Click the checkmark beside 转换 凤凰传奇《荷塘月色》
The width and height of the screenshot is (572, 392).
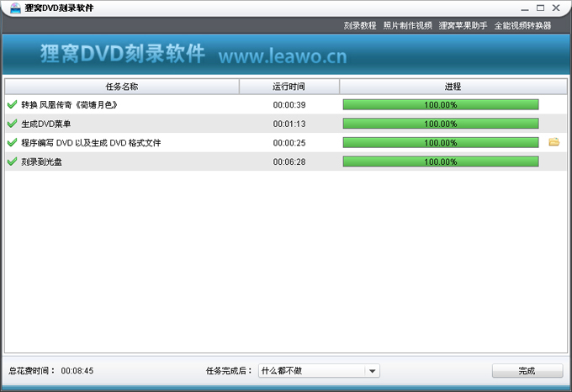12,104
